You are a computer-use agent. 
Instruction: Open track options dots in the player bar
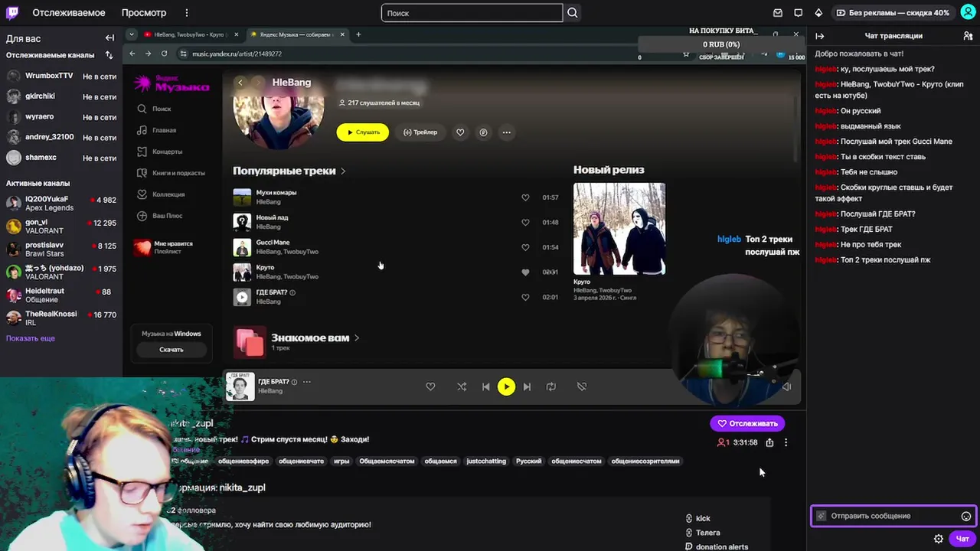307,382
